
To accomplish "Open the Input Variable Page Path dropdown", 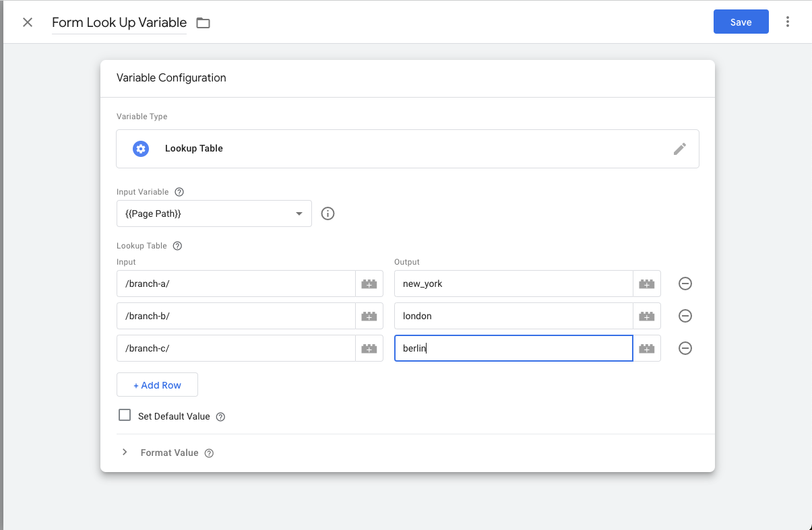I will pyautogui.click(x=214, y=213).
